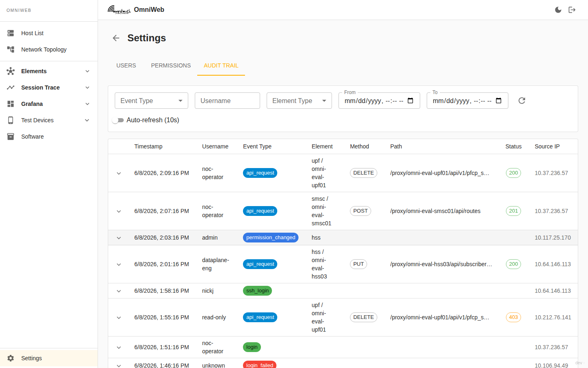This screenshot has height=368, width=588.
Task: Click the To date-time field
Action: coord(468,101)
